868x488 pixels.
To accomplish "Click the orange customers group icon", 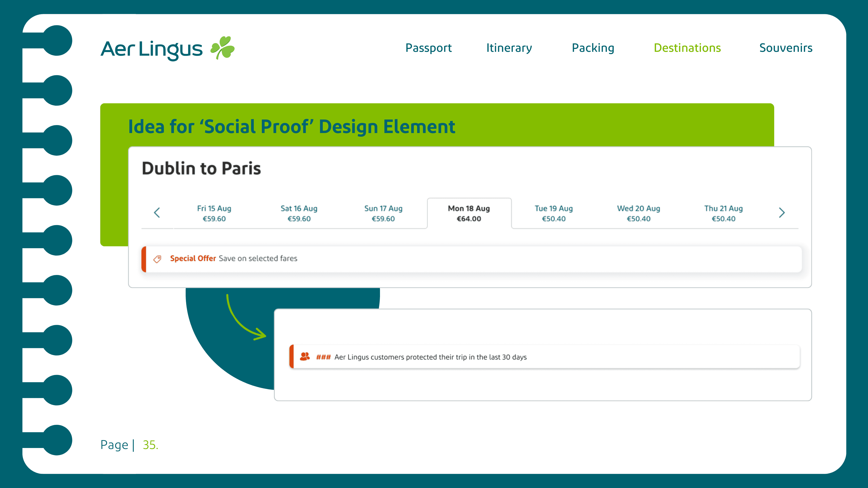I will pos(305,357).
